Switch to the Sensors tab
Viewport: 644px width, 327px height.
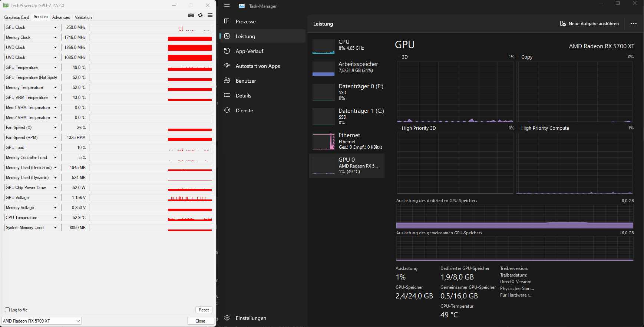pos(41,17)
